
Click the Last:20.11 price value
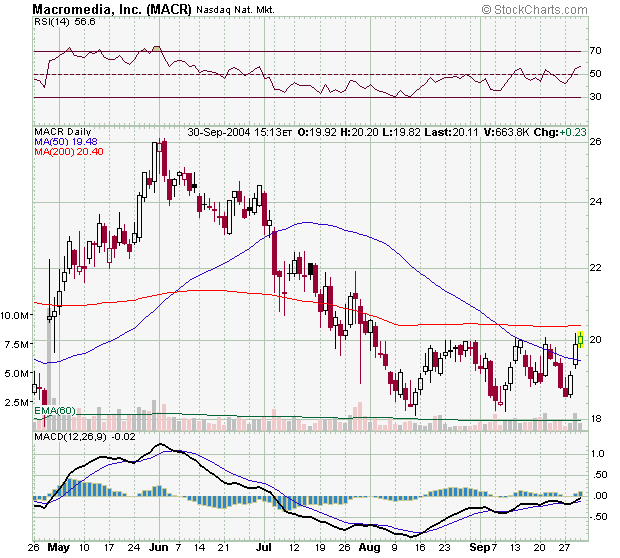click(x=452, y=132)
